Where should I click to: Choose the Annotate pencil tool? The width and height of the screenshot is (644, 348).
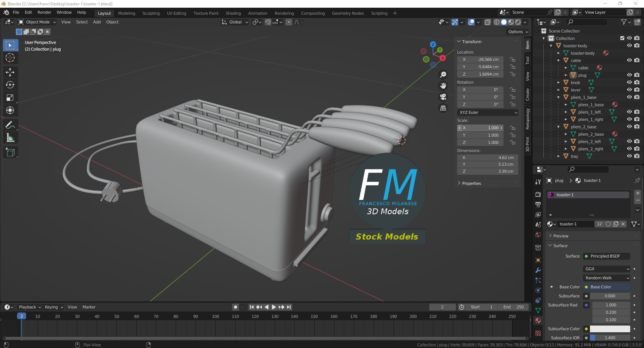10,125
